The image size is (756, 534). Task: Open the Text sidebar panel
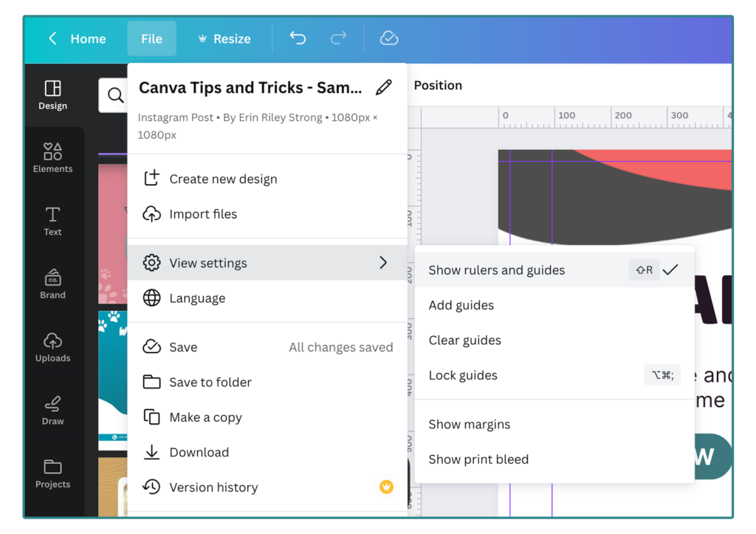53,222
